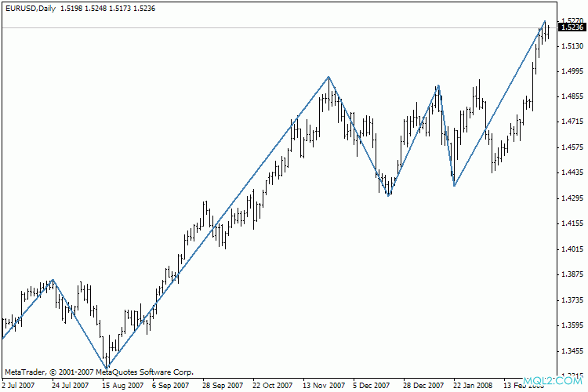Pick the 22 Jan 2008 date label
This screenshot has width=588, height=392.
tap(473, 386)
